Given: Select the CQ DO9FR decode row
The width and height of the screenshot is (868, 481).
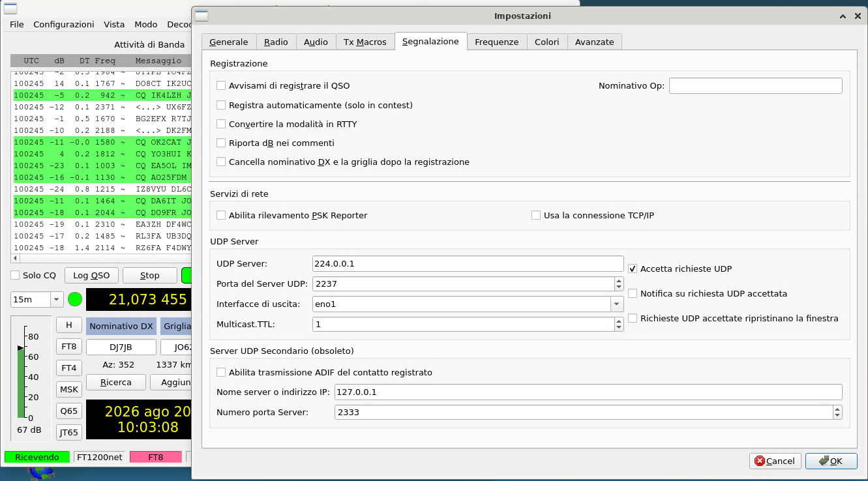Looking at the screenshot, I should (x=102, y=212).
